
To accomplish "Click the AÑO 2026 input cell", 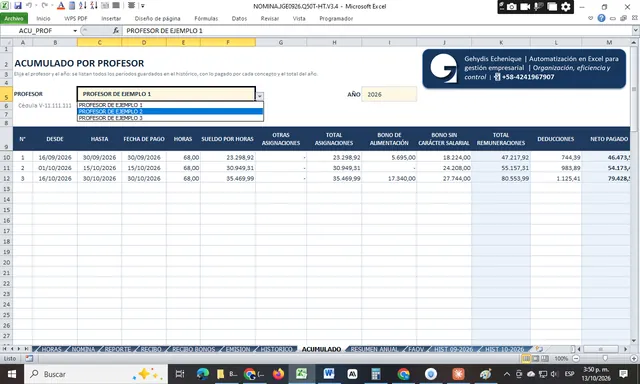I will pos(389,94).
